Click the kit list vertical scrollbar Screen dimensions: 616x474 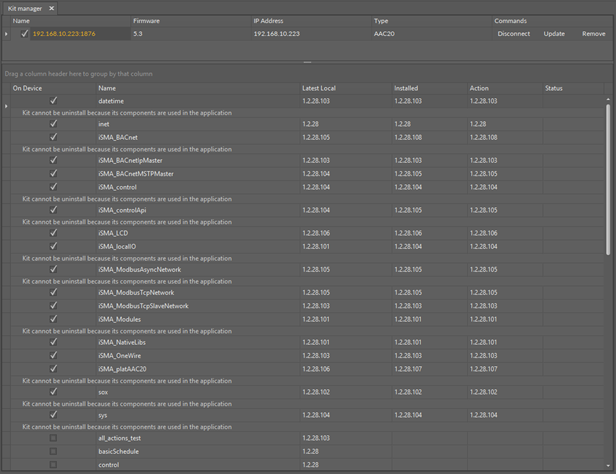tap(608, 180)
